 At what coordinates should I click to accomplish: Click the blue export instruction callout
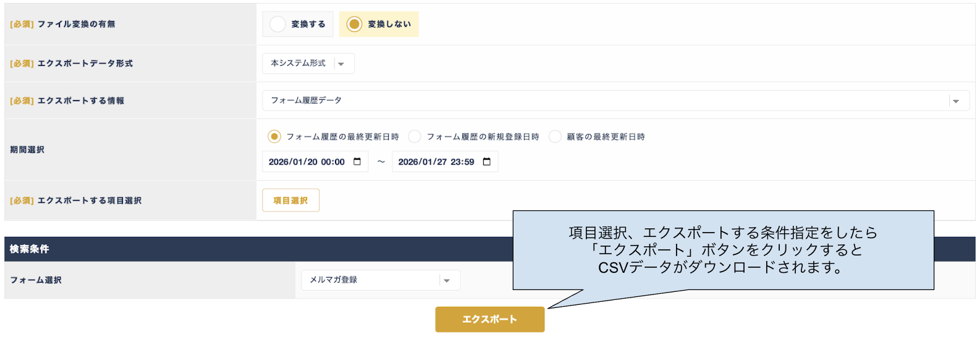(x=723, y=250)
